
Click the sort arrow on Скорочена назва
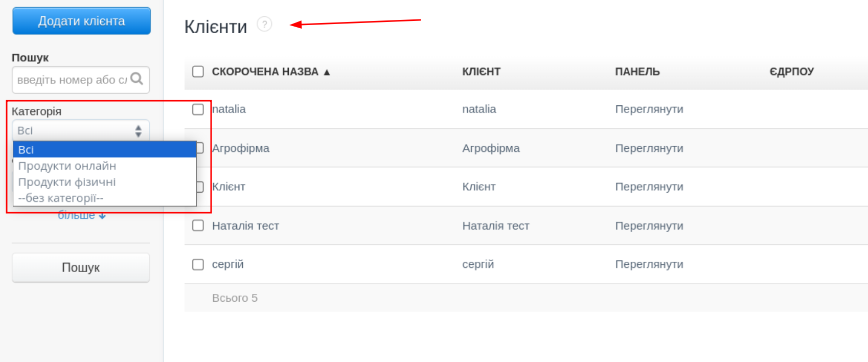pyautogui.click(x=327, y=72)
